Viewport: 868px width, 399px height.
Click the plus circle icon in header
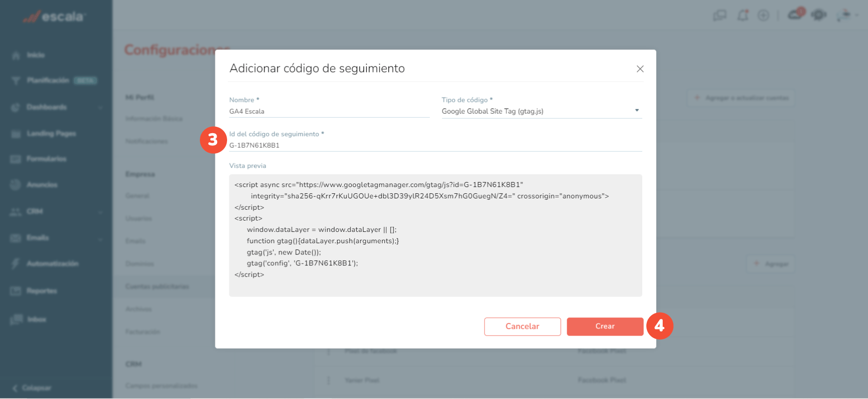764,15
